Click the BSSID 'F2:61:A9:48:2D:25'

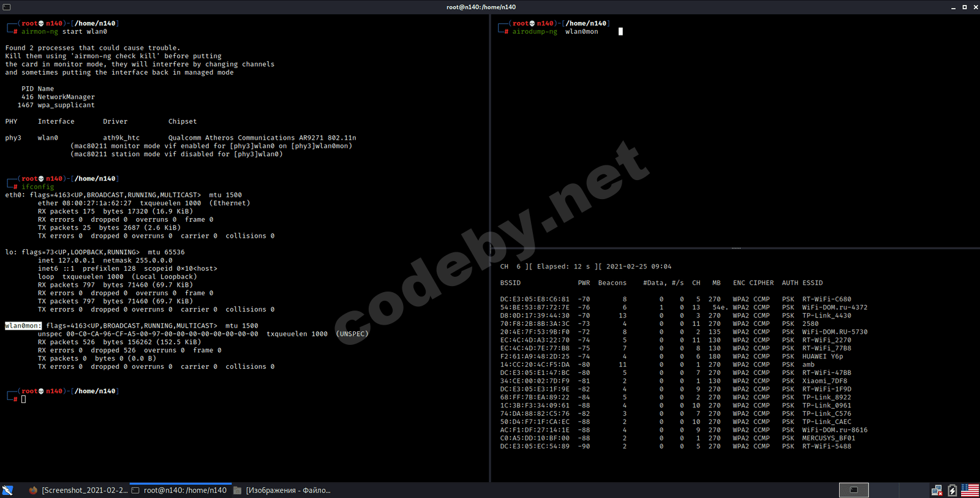pos(535,357)
